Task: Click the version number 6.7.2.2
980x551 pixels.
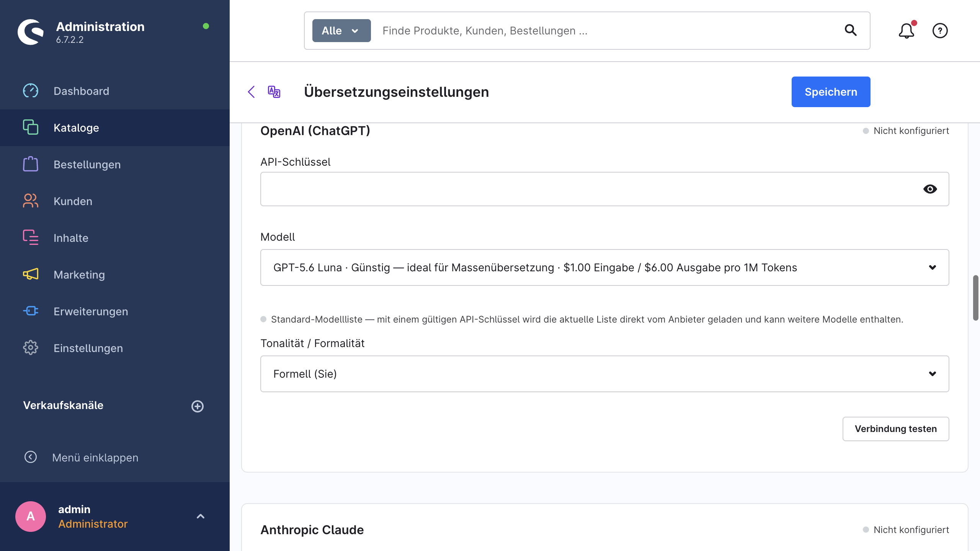Action: pyautogui.click(x=70, y=40)
